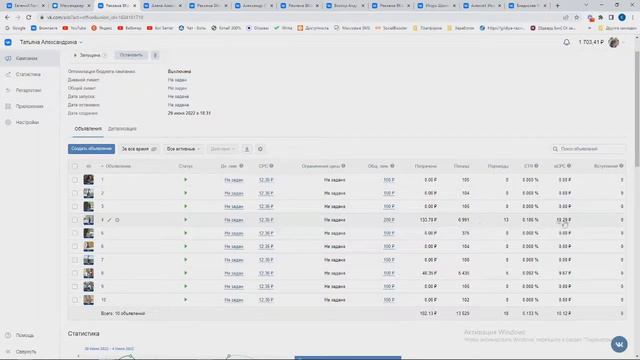Image resolution: width=640 pixels, height=360 pixels.
Task: Check the checkbox for ad 9
Action: click(75, 287)
